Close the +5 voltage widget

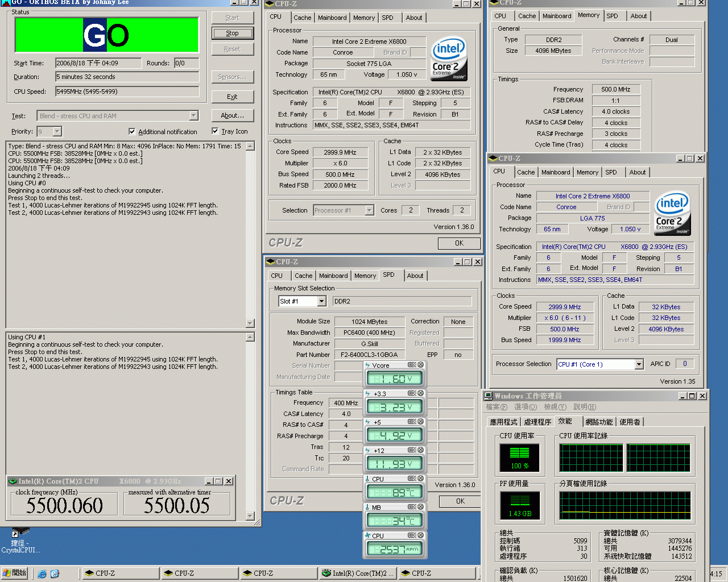(421, 422)
